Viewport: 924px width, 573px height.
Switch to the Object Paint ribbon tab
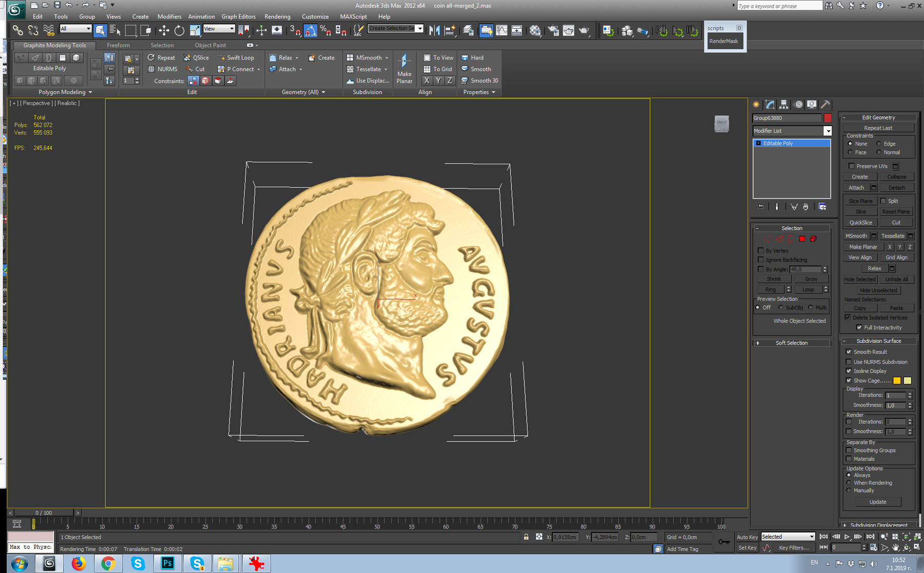click(210, 45)
